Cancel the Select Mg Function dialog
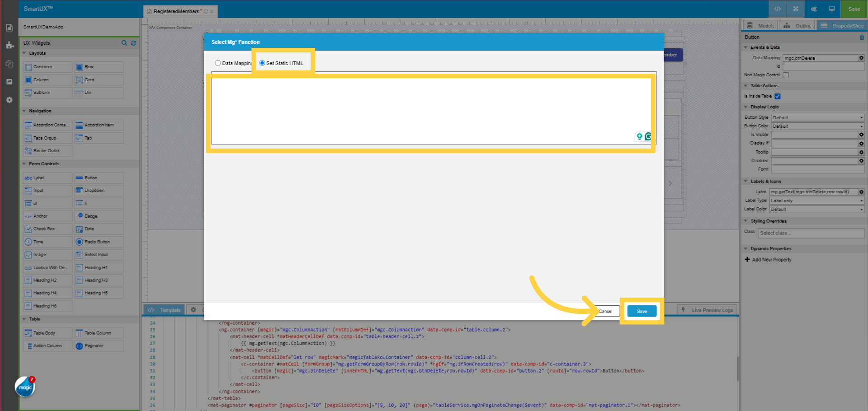The width and height of the screenshot is (868, 411). click(606, 311)
